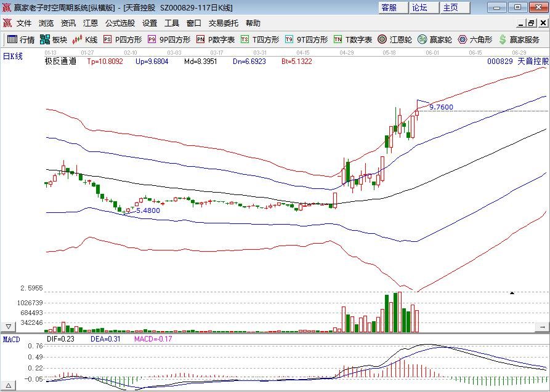The height and width of the screenshot is (392, 550).
Task: Open the 六角形 hexagon tool
Action: pos(475,39)
